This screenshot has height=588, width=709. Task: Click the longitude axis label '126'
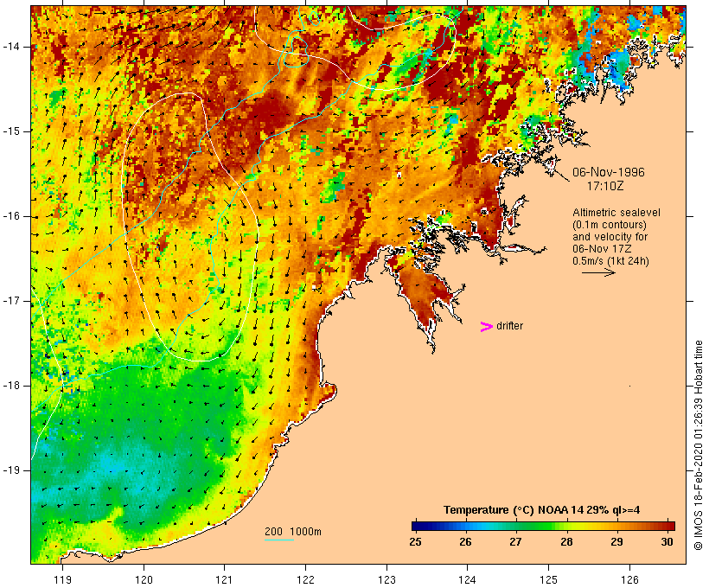629,579
